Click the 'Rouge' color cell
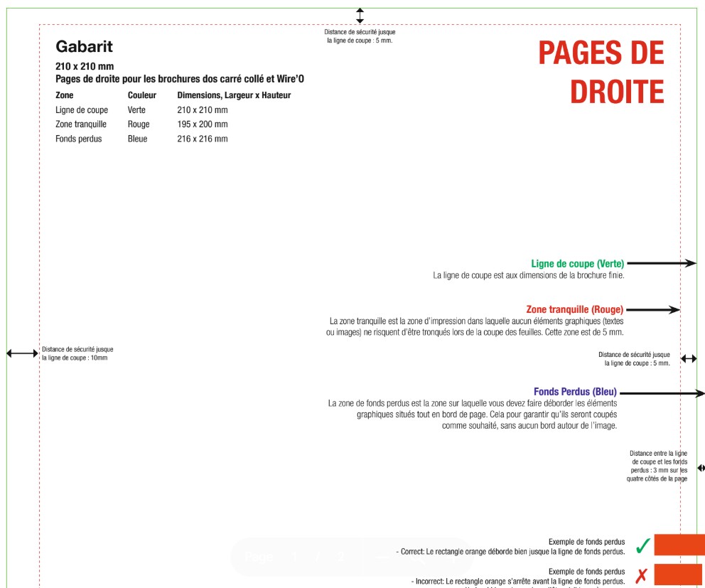 139,124
